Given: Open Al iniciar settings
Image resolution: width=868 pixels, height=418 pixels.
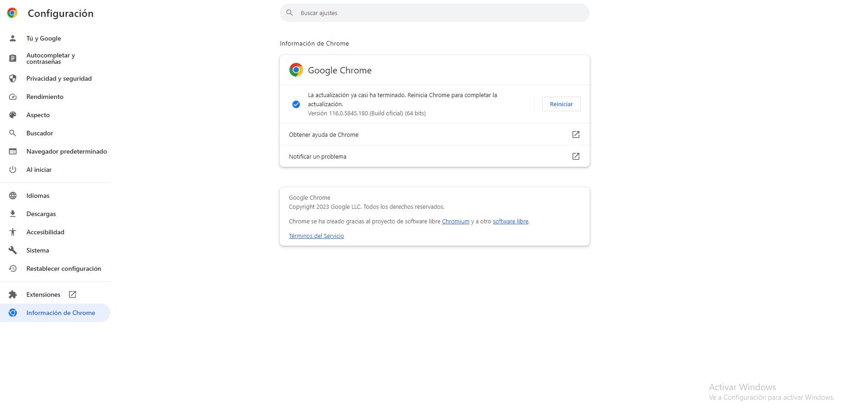Looking at the screenshot, I should [39, 170].
